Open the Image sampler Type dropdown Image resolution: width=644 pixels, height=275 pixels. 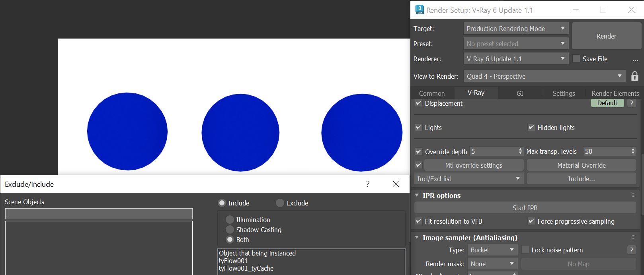tap(492, 250)
